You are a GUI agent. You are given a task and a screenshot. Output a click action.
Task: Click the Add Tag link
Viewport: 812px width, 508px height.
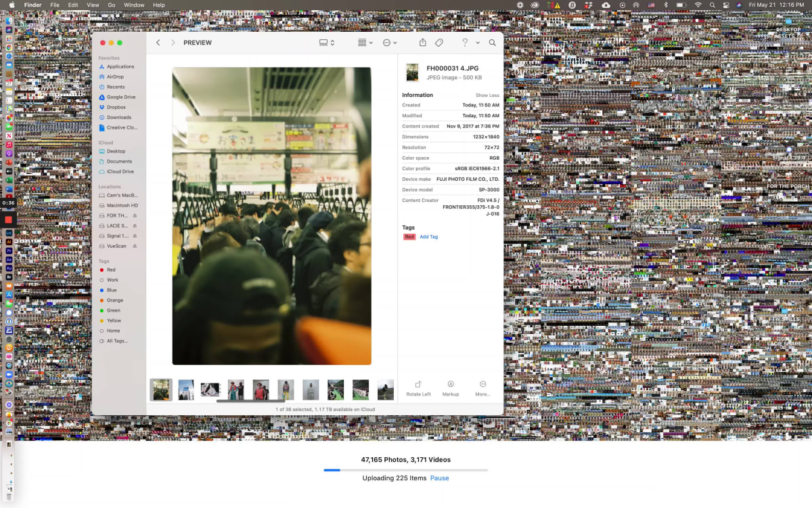428,237
